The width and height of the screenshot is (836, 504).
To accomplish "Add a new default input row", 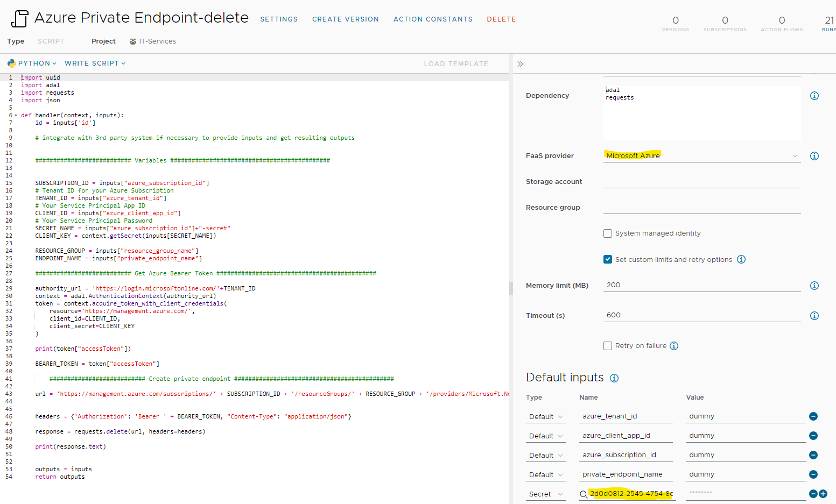I will click(823, 494).
